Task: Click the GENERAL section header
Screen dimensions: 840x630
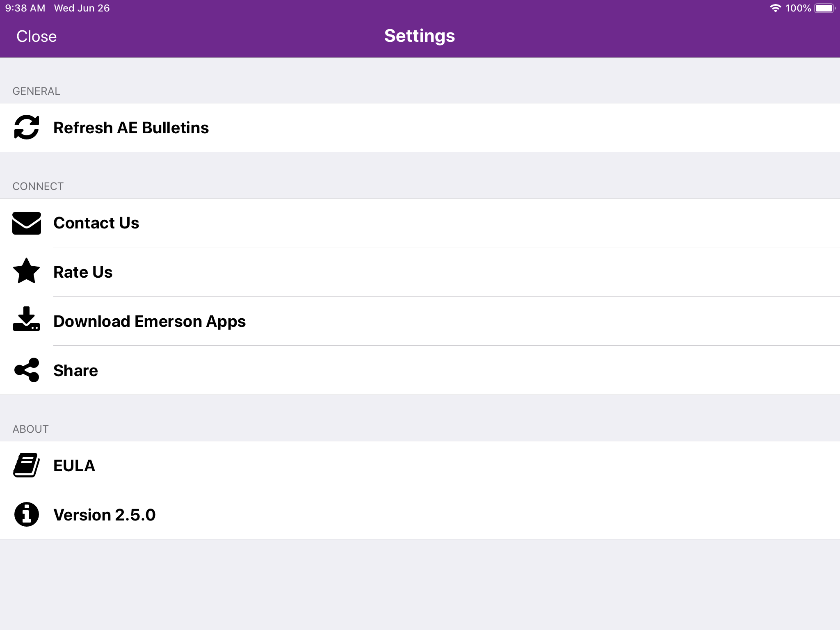Action: pyautogui.click(x=36, y=91)
